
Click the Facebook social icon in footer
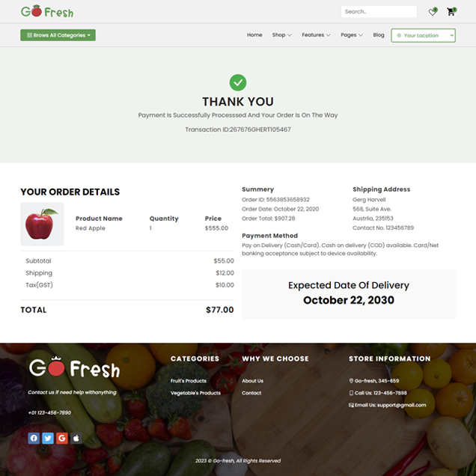coord(34,438)
